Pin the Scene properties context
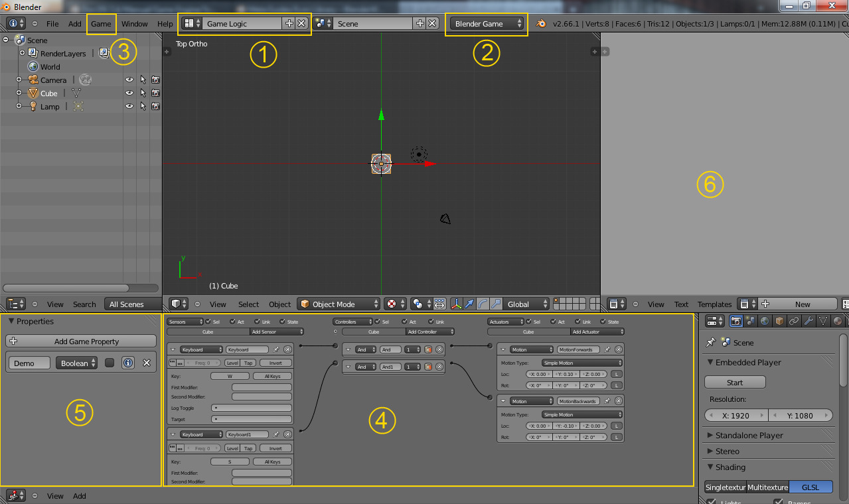Image resolution: width=849 pixels, height=504 pixels. click(x=711, y=343)
